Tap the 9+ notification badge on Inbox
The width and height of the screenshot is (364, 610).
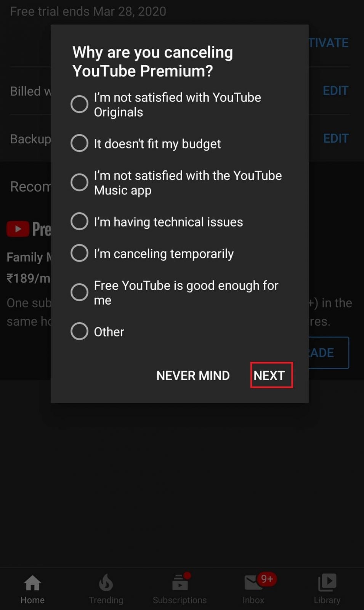267,579
